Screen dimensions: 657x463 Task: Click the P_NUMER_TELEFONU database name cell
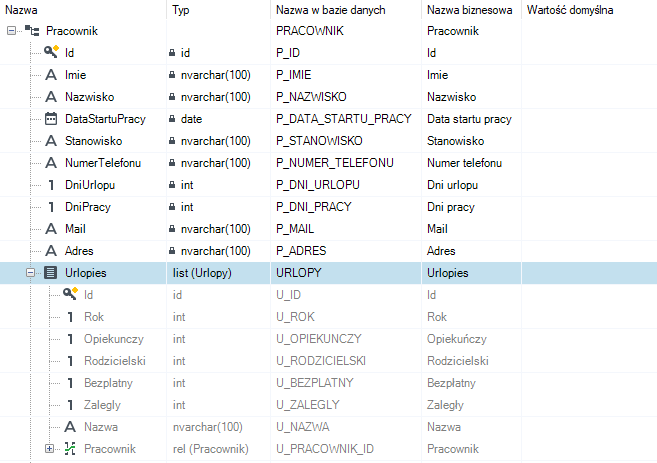click(346, 163)
